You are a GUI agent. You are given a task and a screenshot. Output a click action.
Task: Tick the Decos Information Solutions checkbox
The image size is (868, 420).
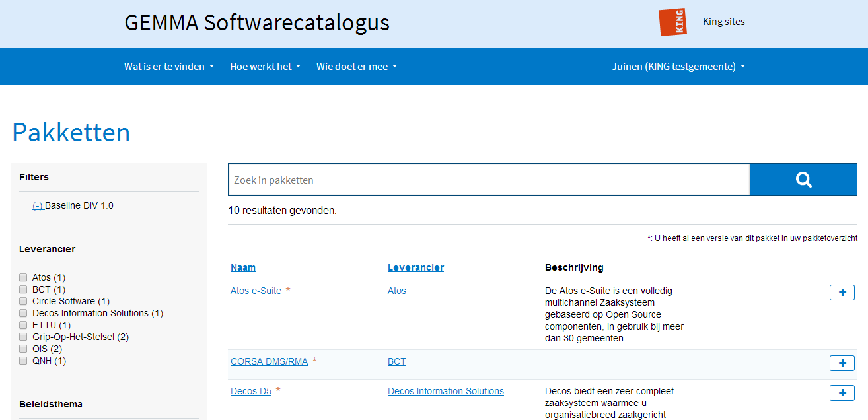(x=23, y=313)
